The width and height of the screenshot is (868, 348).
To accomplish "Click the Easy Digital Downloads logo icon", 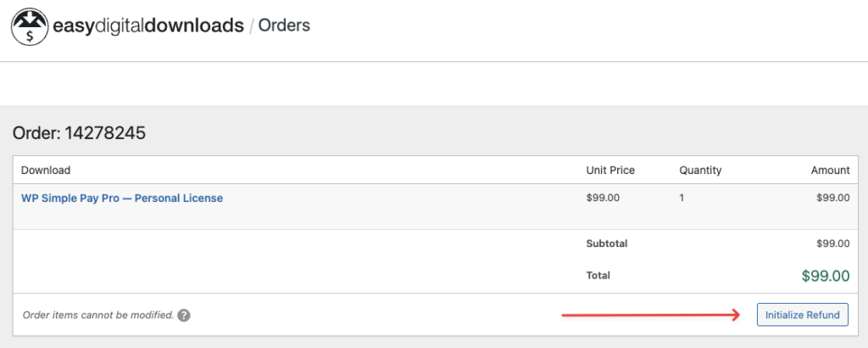I will [x=28, y=26].
